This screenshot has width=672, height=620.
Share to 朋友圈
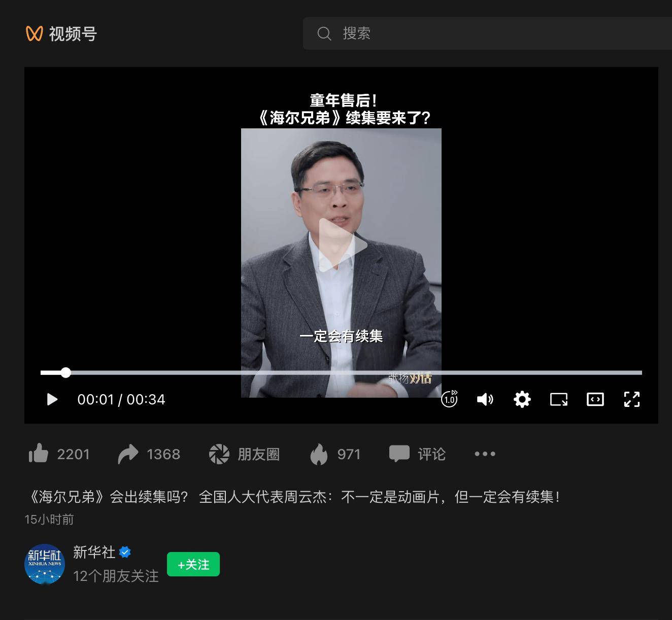[259, 454]
